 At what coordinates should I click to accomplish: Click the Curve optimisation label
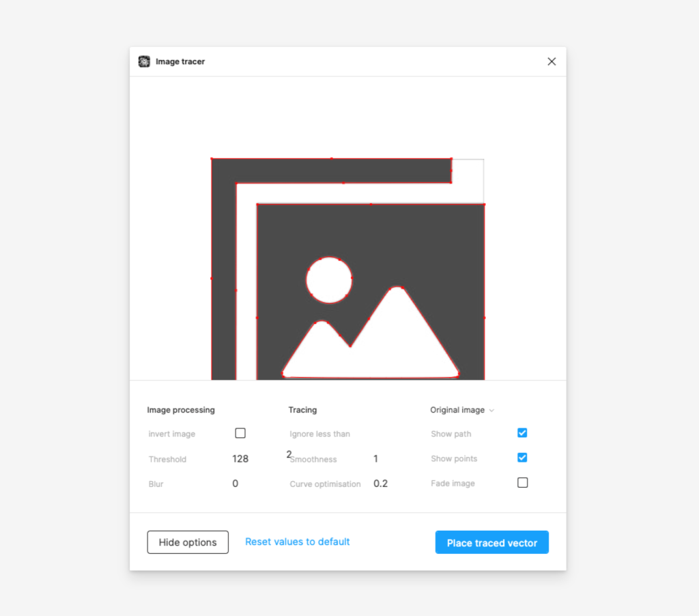pyautogui.click(x=325, y=484)
